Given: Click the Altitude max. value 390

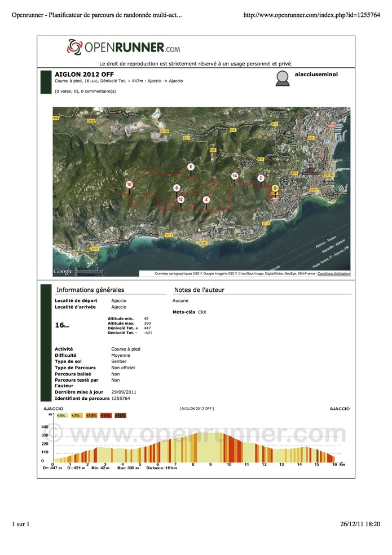Looking at the screenshot, I should pyautogui.click(x=147, y=323).
